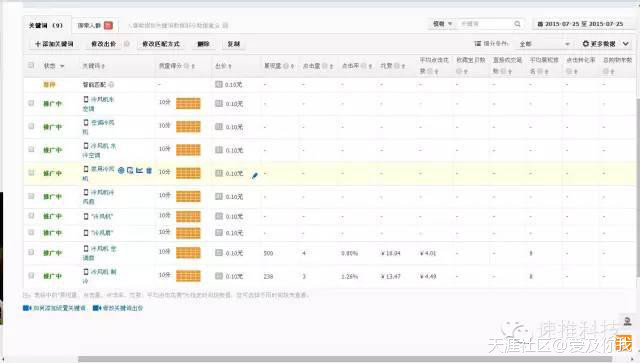The height and width of the screenshot is (363, 640).
Task: Check the box for the second 推广中 keyword row
Action: coord(31,126)
